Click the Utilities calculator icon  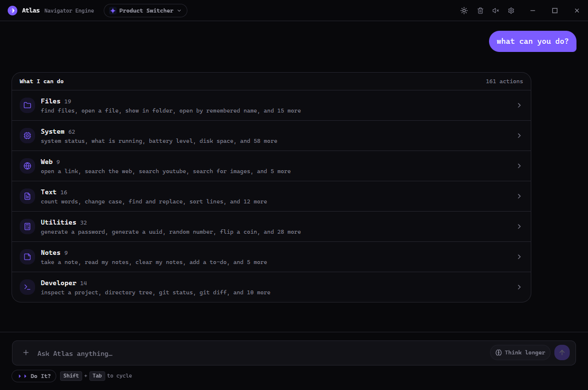(x=27, y=226)
